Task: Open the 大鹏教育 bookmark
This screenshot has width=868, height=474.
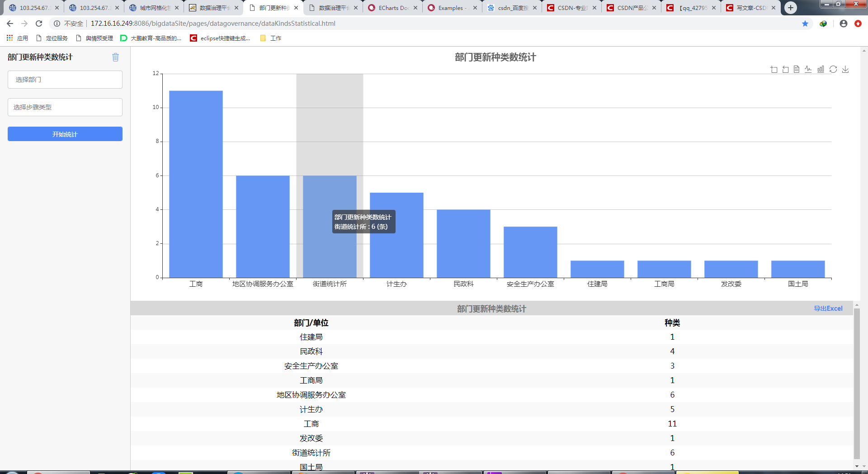Action: [x=151, y=38]
